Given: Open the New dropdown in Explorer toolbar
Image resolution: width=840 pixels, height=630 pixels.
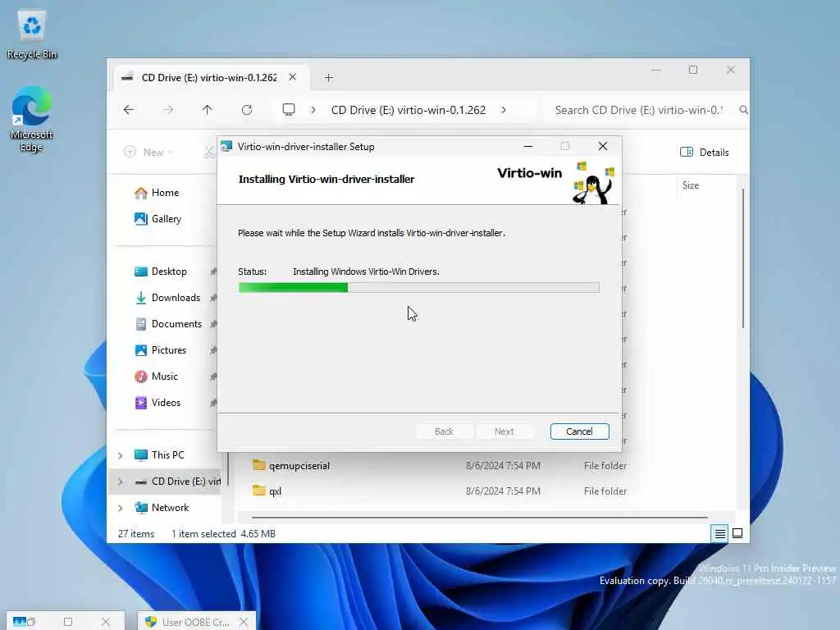Looking at the screenshot, I should (148, 152).
